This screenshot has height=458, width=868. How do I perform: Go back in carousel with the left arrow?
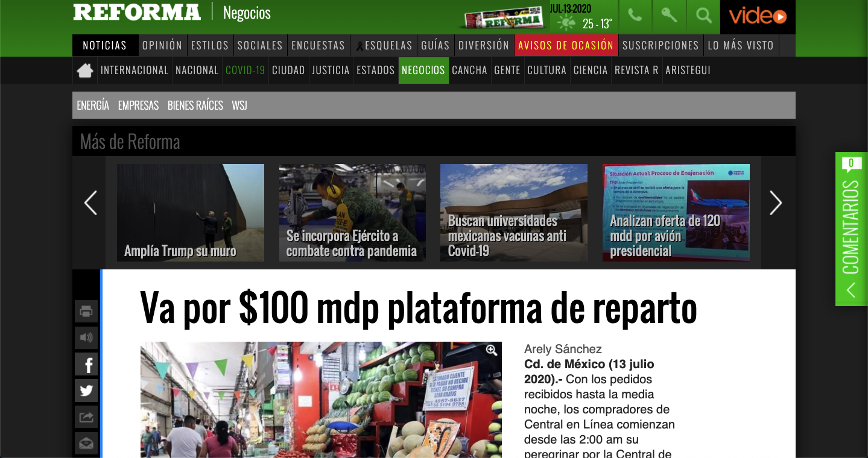click(90, 203)
